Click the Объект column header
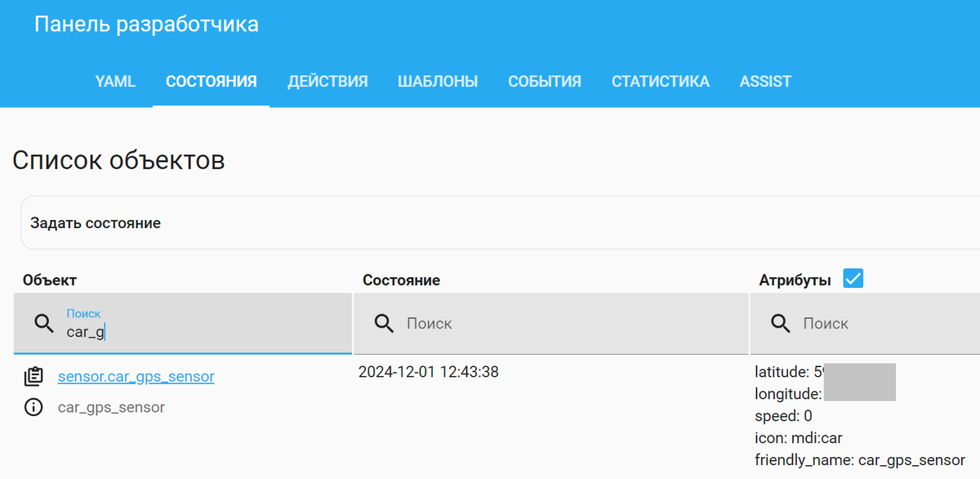Screen dimensions: 980x479 pos(50,280)
